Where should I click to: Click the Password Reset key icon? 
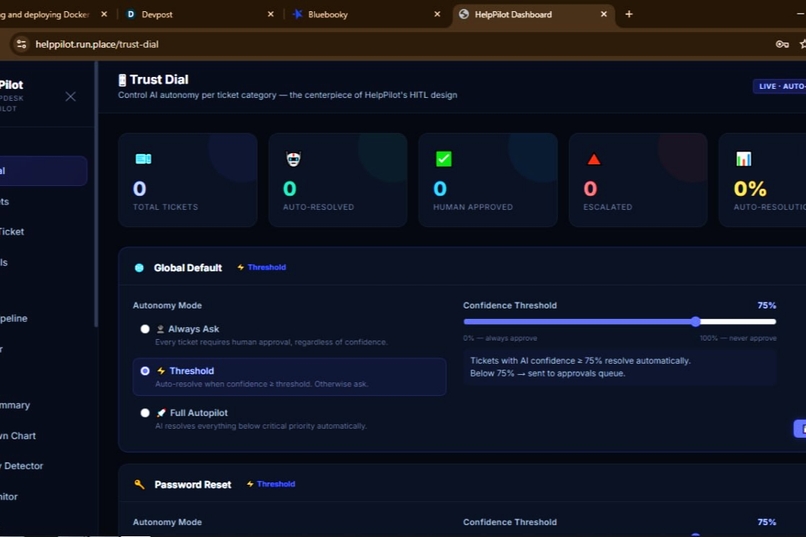click(139, 484)
